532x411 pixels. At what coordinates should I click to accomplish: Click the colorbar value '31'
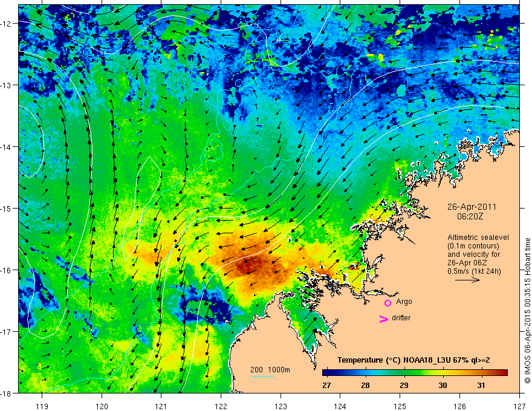pos(481,385)
